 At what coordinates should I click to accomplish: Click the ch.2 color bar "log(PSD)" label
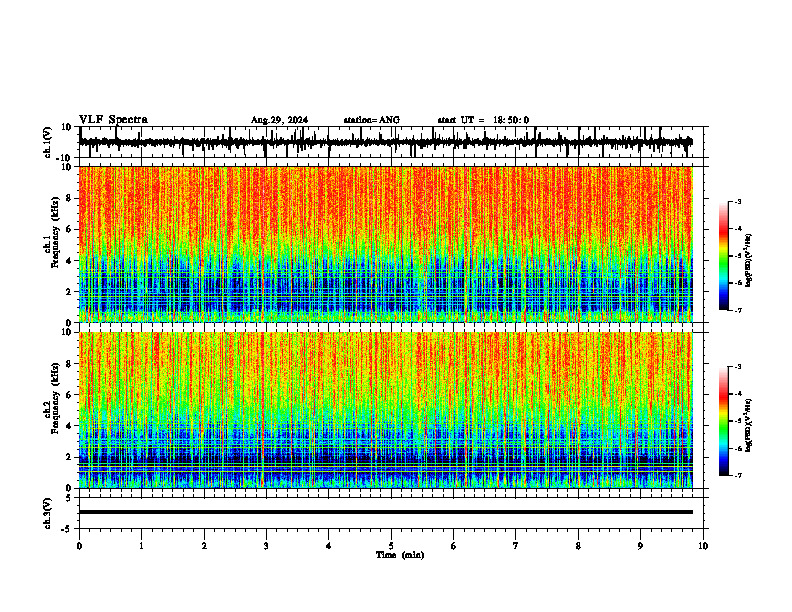coord(749,425)
